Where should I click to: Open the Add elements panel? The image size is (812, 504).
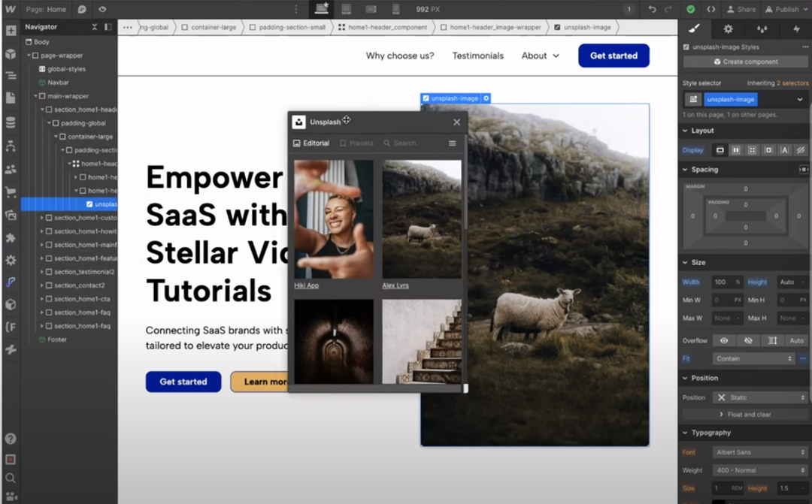[11, 31]
